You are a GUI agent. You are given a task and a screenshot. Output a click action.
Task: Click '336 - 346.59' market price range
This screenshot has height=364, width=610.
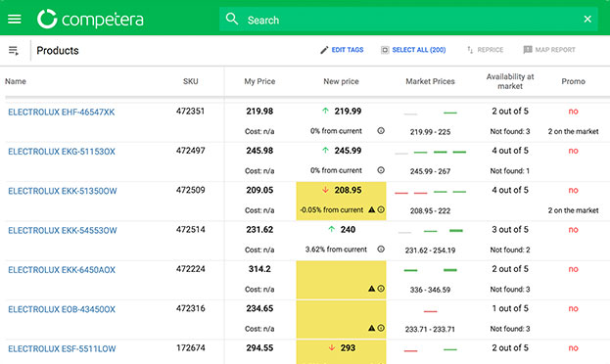[x=430, y=290]
